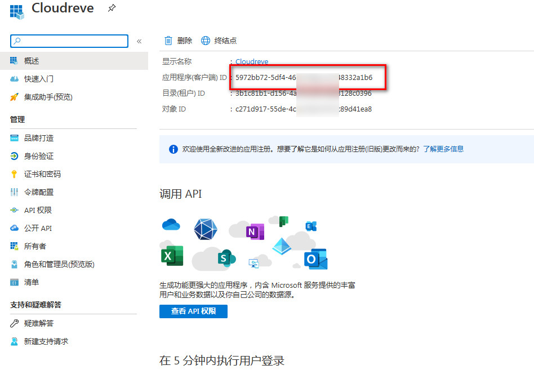Click the blue polyhedron Graph icon

(206, 229)
